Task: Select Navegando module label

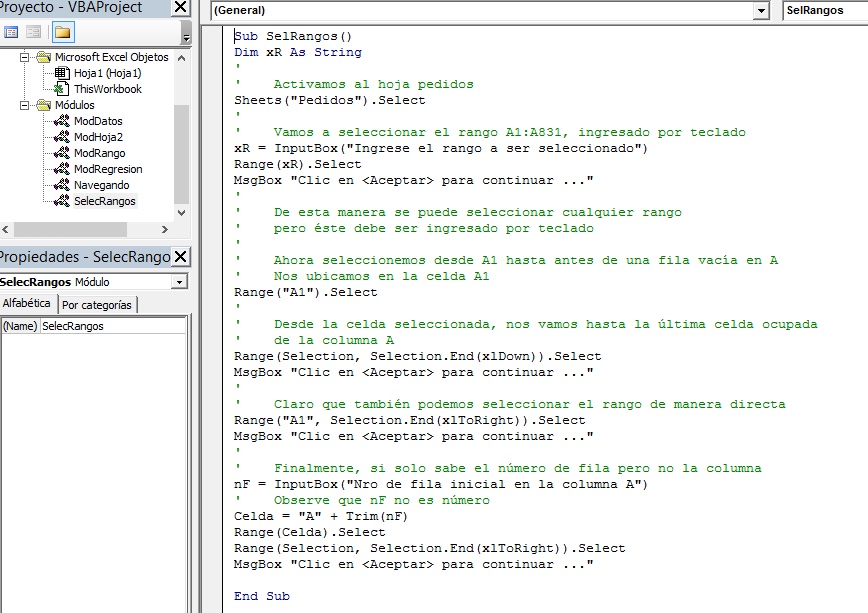Action: pos(101,186)
